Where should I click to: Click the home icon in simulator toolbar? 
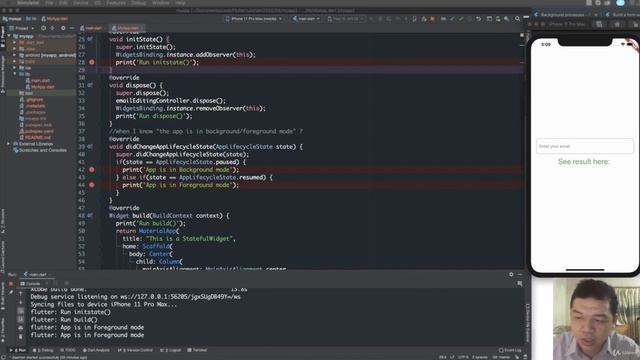point(617,24)
